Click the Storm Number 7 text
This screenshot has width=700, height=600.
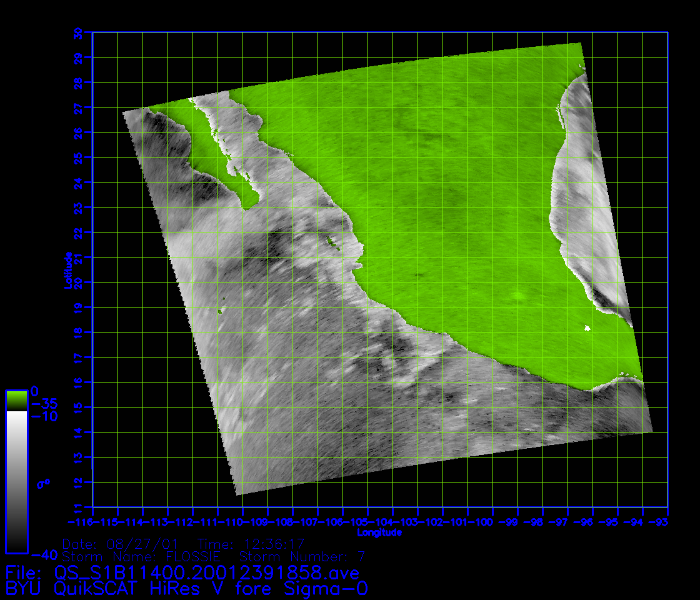coord(302,556)
